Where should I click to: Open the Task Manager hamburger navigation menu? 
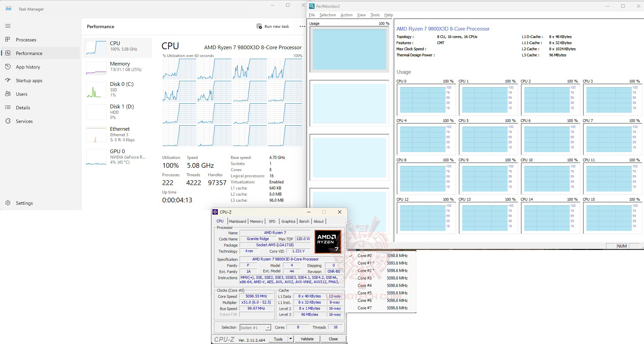point(8,26)
